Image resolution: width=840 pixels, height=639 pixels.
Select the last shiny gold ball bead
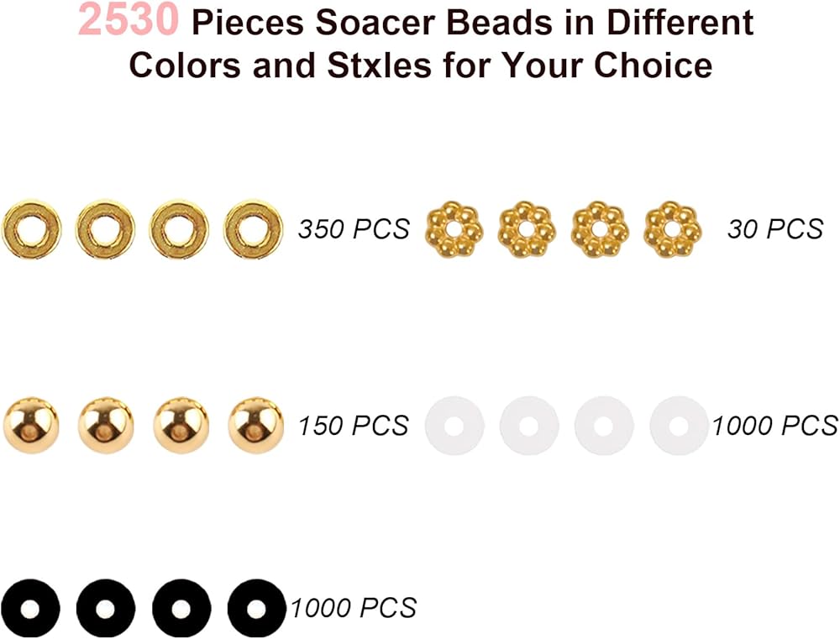click(255, 426)
